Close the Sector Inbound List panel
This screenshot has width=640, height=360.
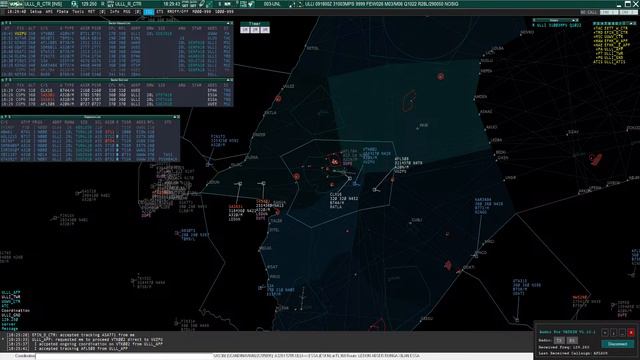click(x=231, y=23)
